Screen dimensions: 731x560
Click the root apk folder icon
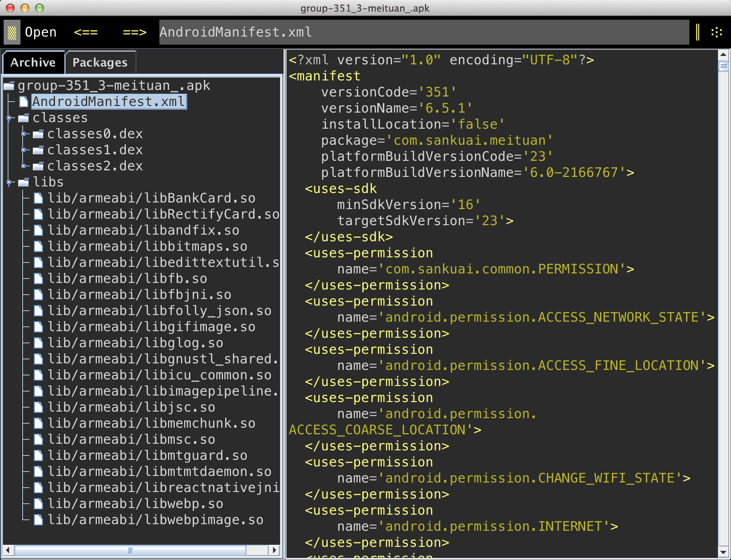point(9,86)
